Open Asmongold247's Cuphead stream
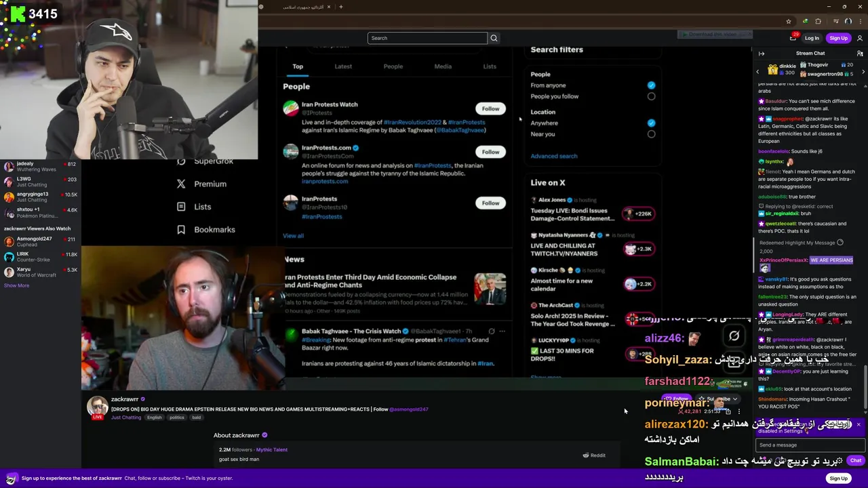This screenshot has width=868, height=488. point(41,242)
